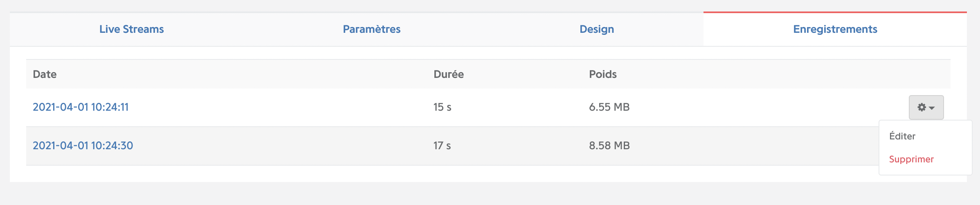Click the gear icon in first recording row
The height and width of the screenshot is (205, 980).
tap(922, 107)
